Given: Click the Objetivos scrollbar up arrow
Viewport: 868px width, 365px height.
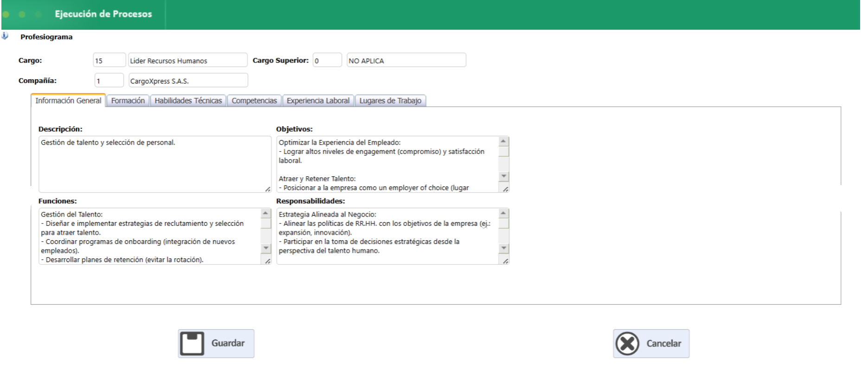Looking at the screenshot, I should coord(503,141).
